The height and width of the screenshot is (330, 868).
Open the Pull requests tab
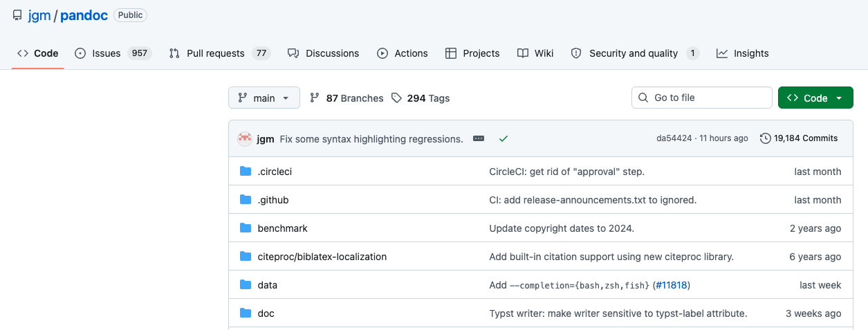click(x=219, y=53)
